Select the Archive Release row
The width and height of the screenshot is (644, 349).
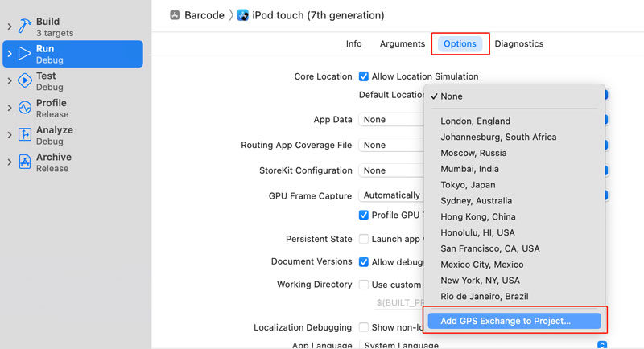tap(72, 162)
